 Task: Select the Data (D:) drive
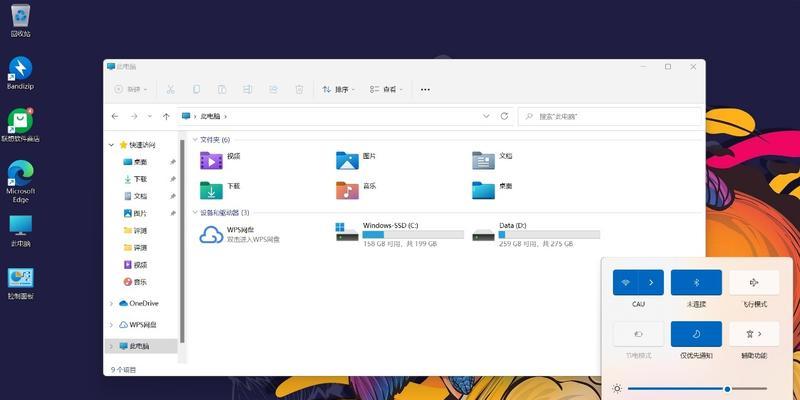click(536, 234)
